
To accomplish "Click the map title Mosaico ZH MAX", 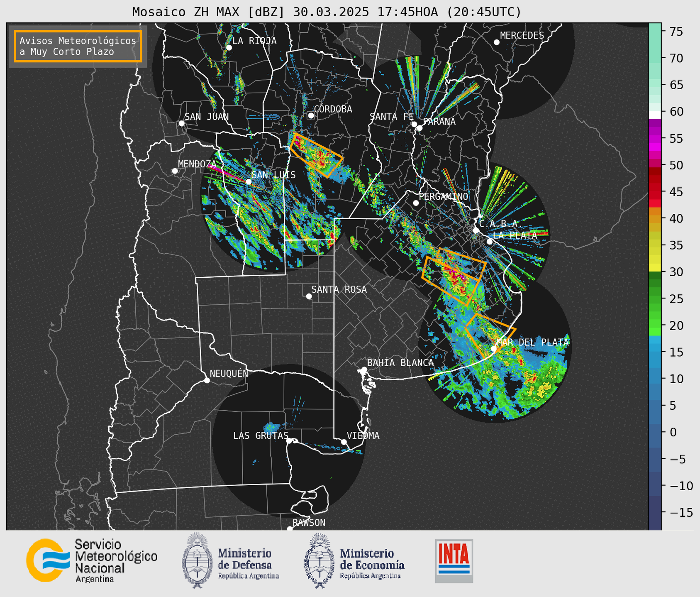I will [x=327, y=12].
